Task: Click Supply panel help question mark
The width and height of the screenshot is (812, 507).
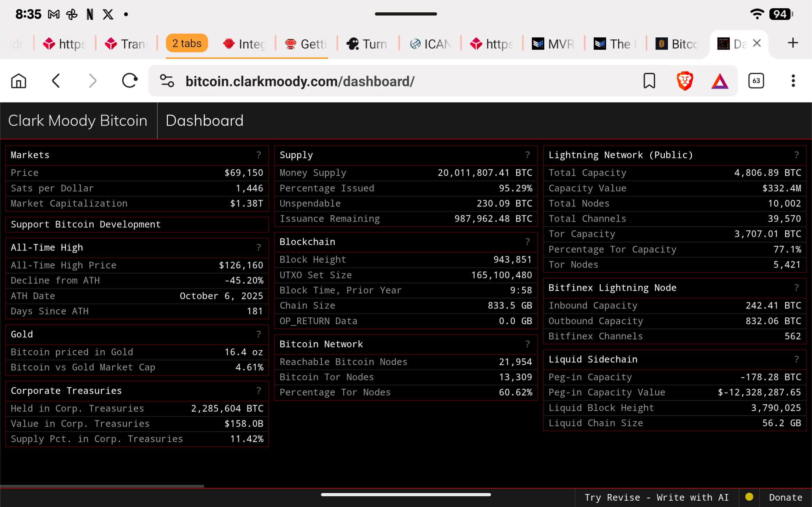Action: [x=528, y=155]
